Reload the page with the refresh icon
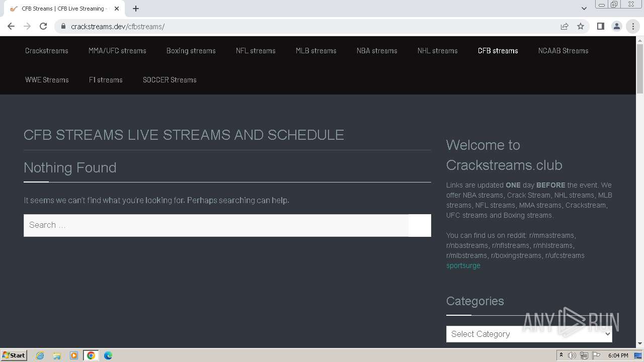Image resolution: width=644 pixels, height=362 pixels. click(43, 26)
